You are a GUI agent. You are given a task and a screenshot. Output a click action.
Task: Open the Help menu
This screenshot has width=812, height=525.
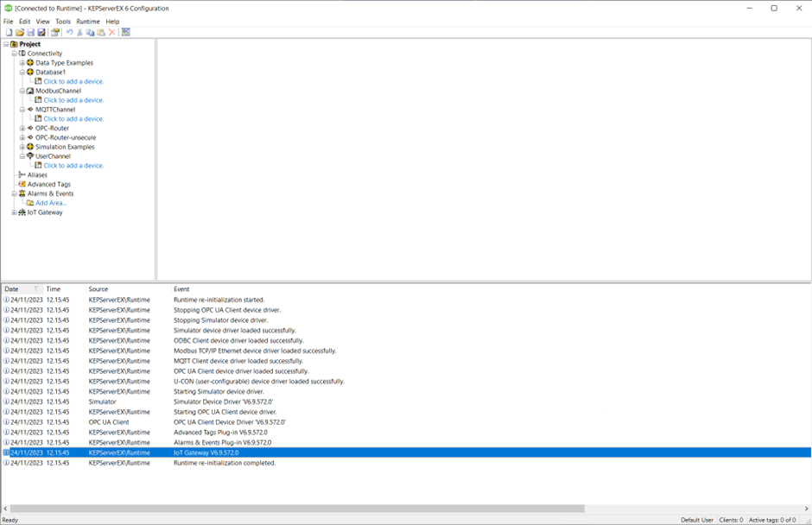click(112, 22)
